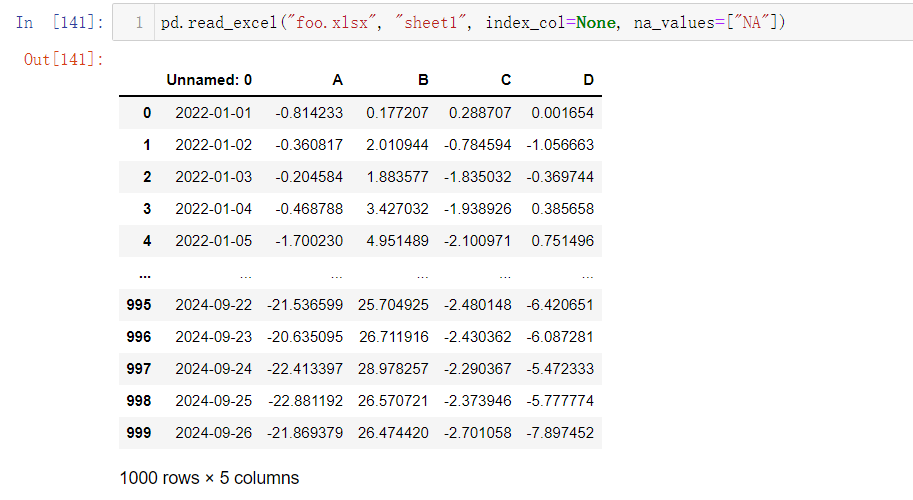The height and width of the screenshot is (500, 913).
Task: Click value 26.711916
Action: (x=393, y=337)
